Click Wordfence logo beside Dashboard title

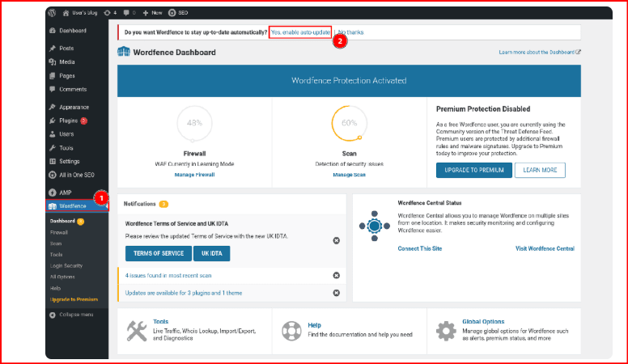coord(124,52)
